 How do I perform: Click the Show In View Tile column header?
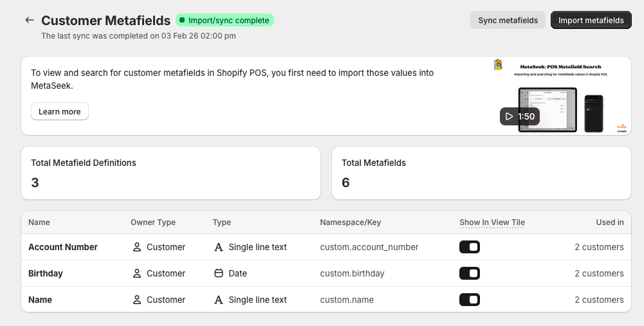coord(492,222)
